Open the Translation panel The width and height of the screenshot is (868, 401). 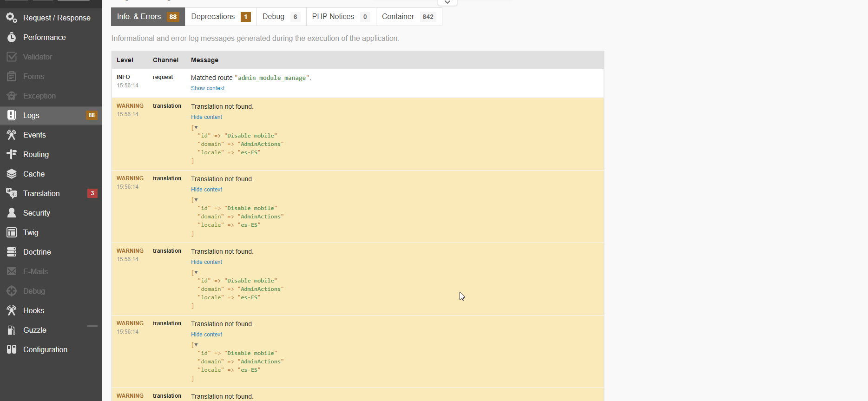tap(51, 193)
